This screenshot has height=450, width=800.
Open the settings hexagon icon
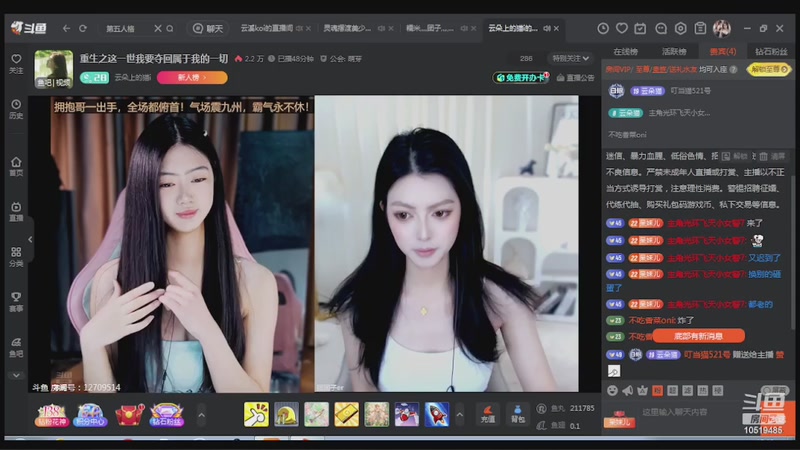(x=680, y=29)
